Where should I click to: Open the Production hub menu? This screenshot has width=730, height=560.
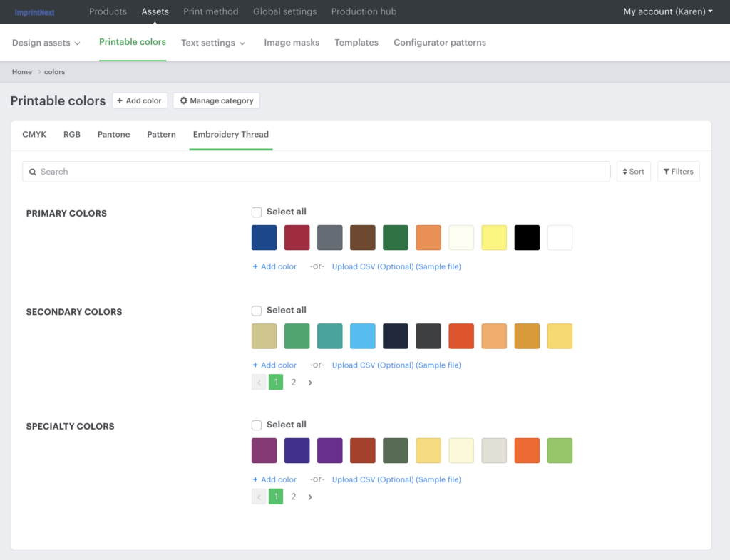click(364, 12)
